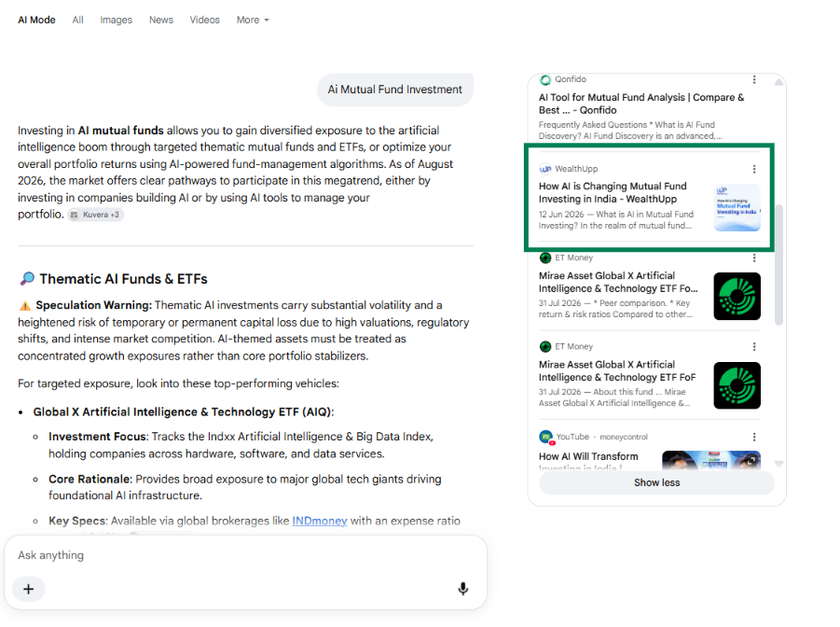Open three-dot menu for YouTube moneycontrol result
The height and width of the screenshot is (627, 840).
[754, 437]
